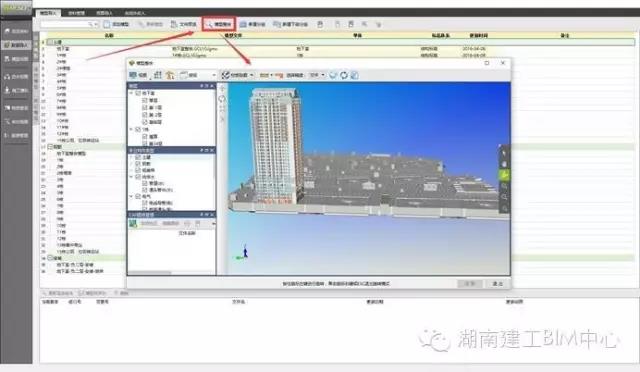640x372 pixels.
Task: Uncheck the 第2层 checkbox
Action: coord(144,115)
